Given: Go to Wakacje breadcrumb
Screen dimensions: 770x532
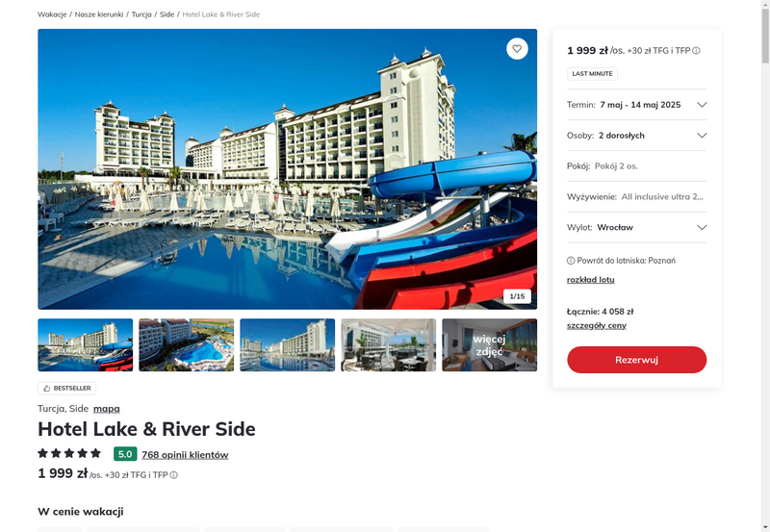Looking at the screenshot, I should pos(52,14).
